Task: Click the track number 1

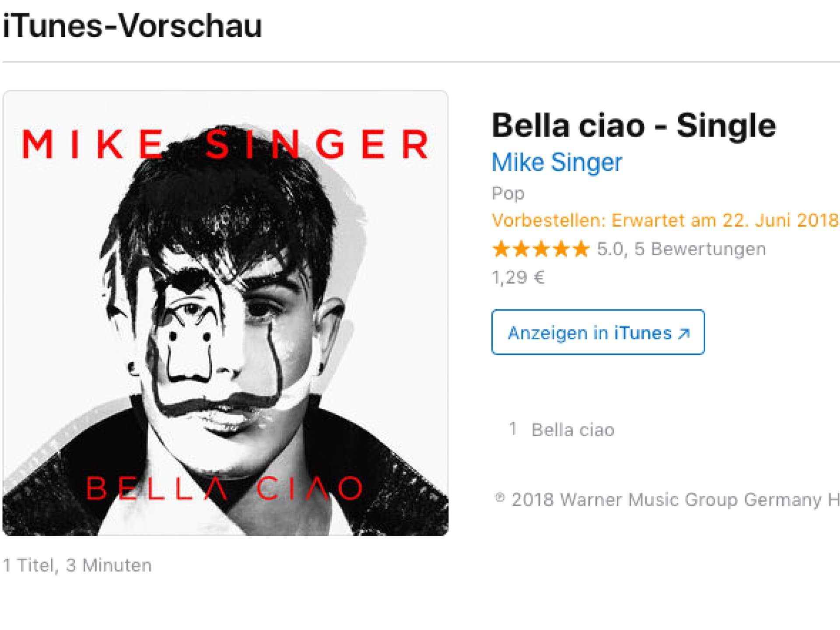Action: pyautogui.click(x=513, y=429)
